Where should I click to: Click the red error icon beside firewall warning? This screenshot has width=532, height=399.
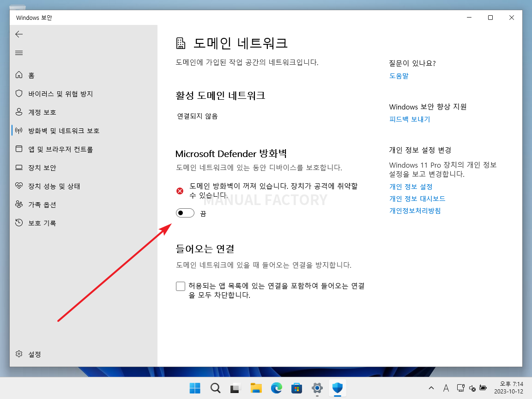(180, 191)
